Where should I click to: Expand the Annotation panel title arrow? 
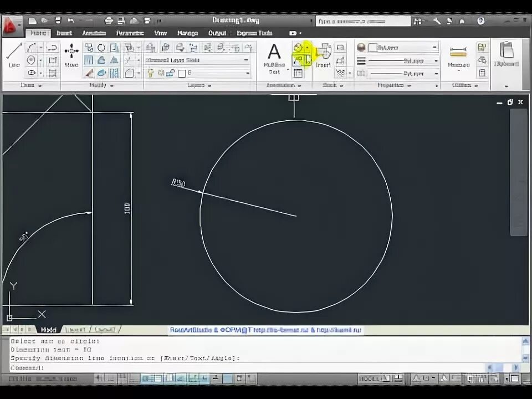pos(299,86)
